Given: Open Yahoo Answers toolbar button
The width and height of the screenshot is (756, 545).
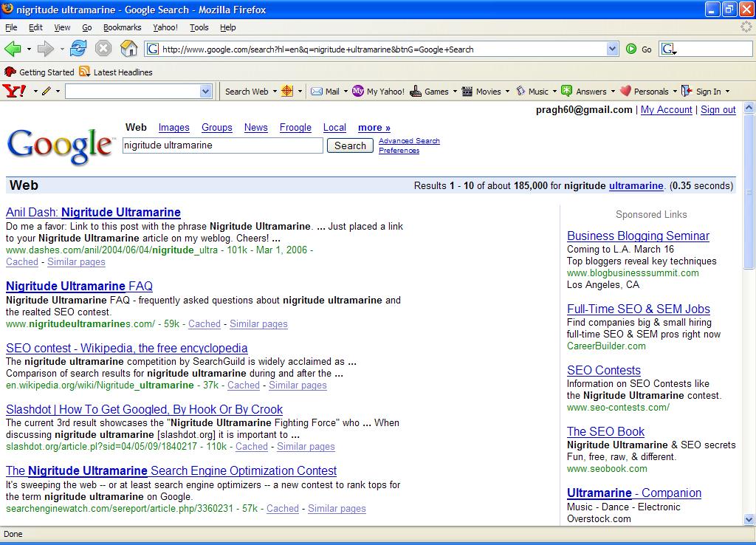Looking at the screenshot, I should point(584,91).
